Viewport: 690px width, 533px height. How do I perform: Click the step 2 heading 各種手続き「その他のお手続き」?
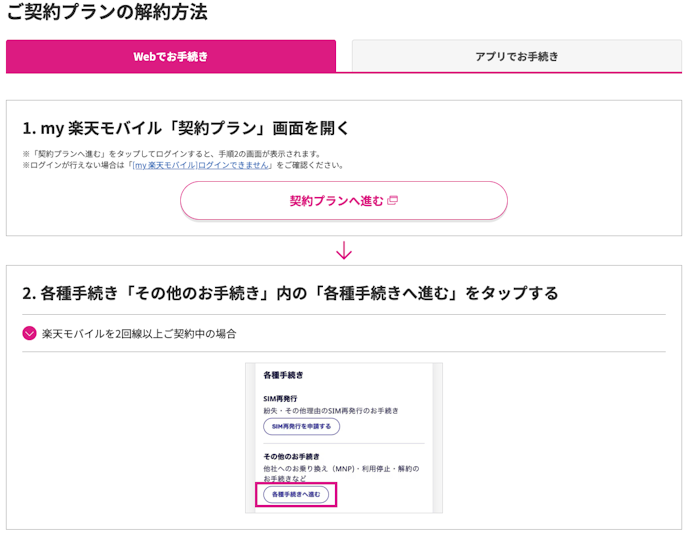coord(290,293)
